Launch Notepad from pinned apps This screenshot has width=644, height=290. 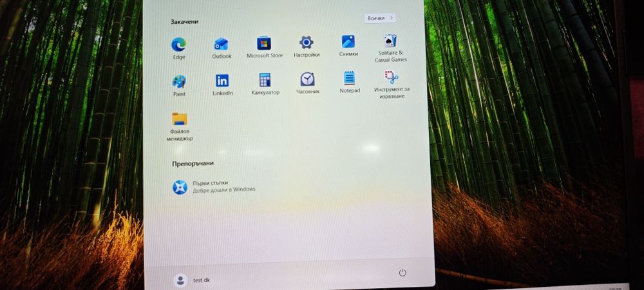(x=350, y=82)
